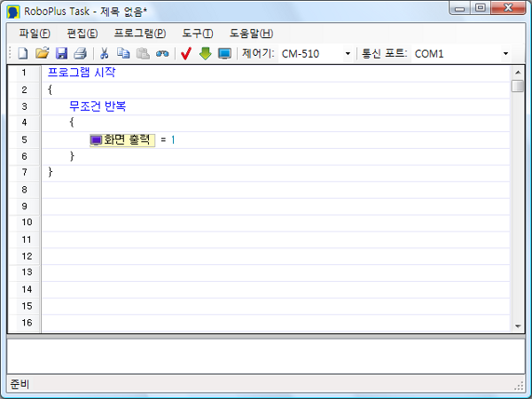This screenshot has width=532, height=399.
Task: Click the Cut scissors icon
Action: coord(104,53)
